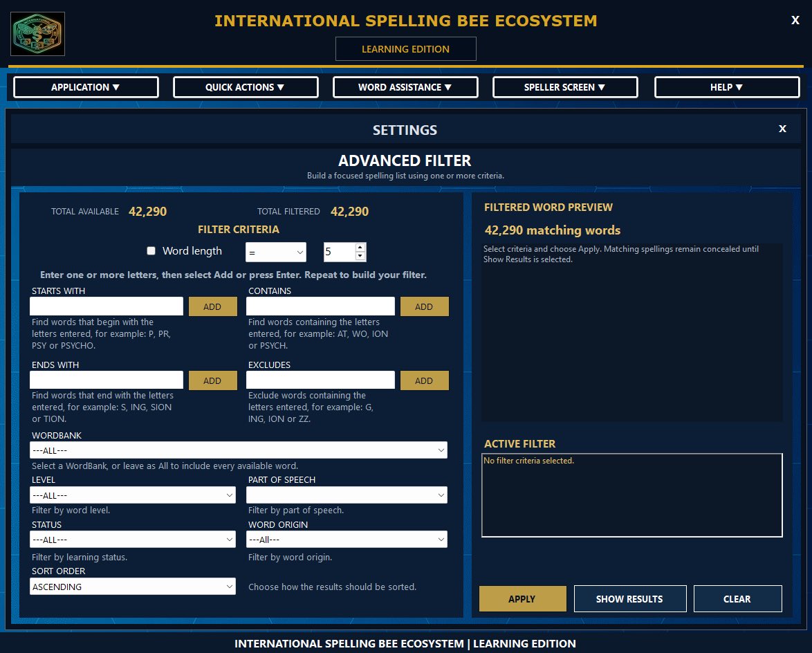Enable the Word length checkbox

click(x=151, y=250)
